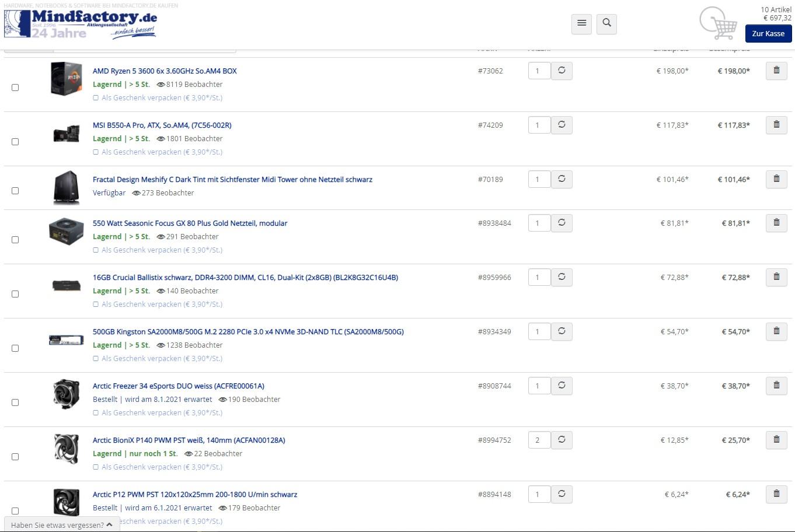
Task: Refresh quantity for Fractal Design Meshify C
Action: point(562,180)
